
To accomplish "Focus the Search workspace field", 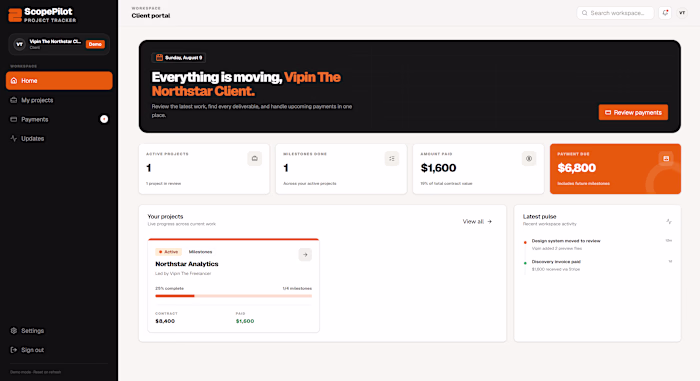I will 615,13.
